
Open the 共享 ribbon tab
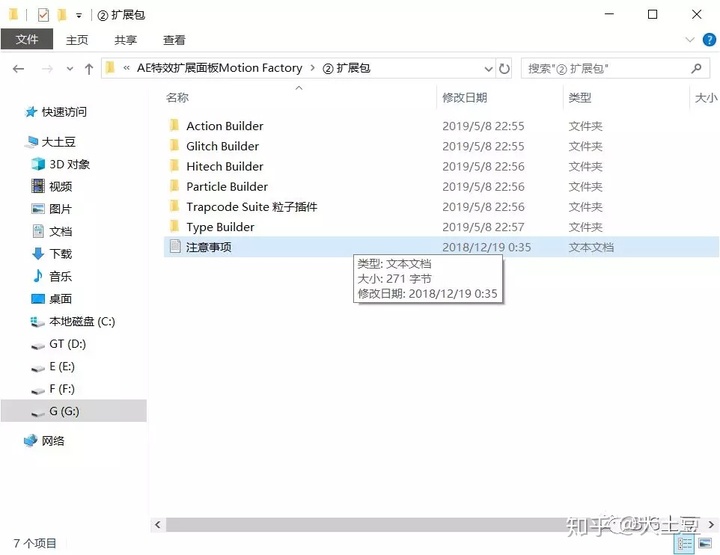(125, 40)
